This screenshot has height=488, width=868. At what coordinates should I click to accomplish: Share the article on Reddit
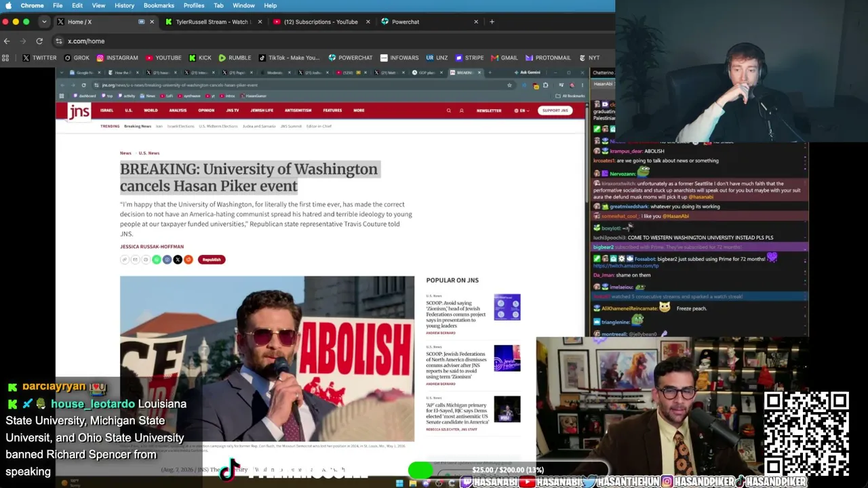[189, 260]
